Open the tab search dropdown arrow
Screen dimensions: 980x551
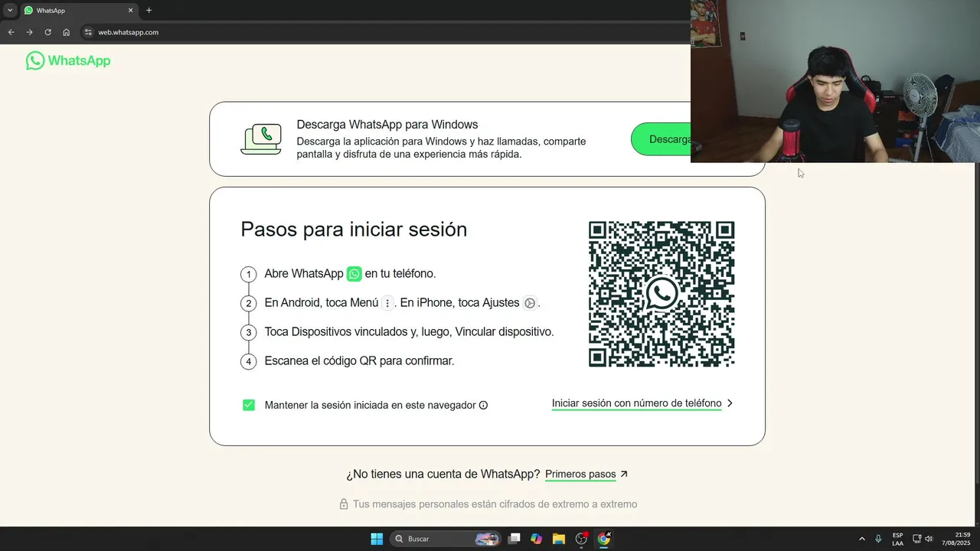coord(10,11)
